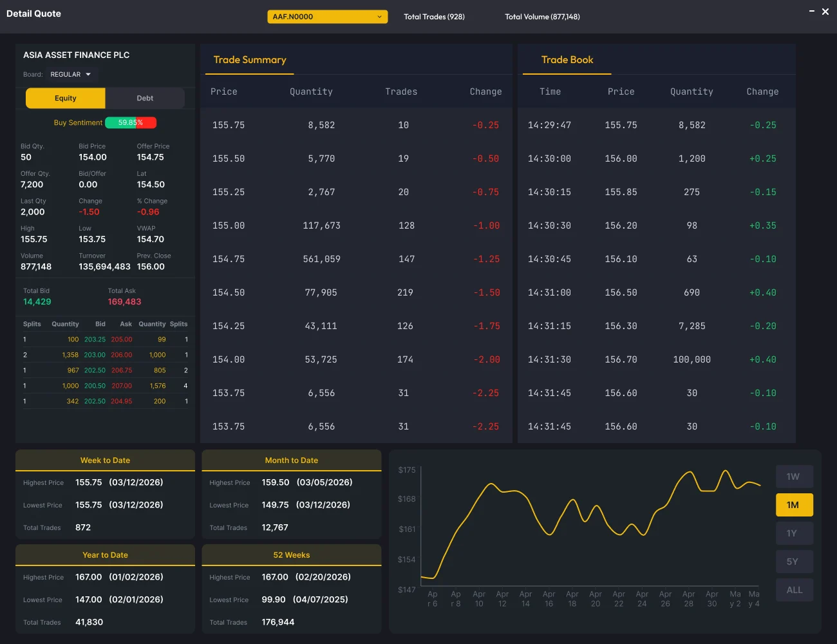Click bid price 203.25 in order book
837x644 pixels.
95,339
